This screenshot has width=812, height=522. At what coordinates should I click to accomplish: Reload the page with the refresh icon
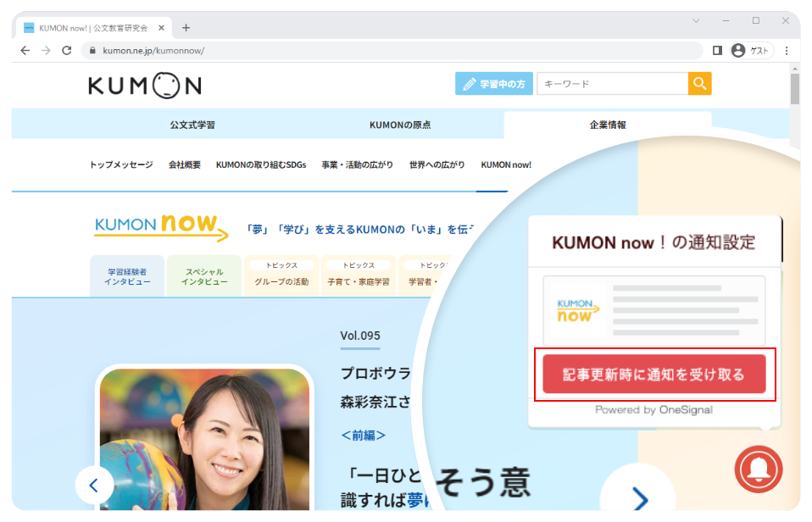click(66, 50)
